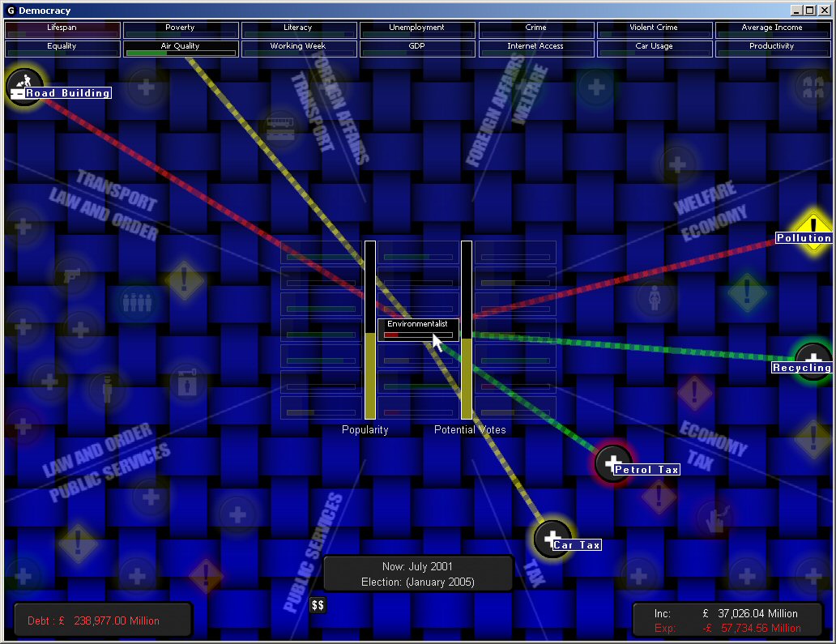Click the date and election panel
836x644 pixels.
(x=418, y=574)
